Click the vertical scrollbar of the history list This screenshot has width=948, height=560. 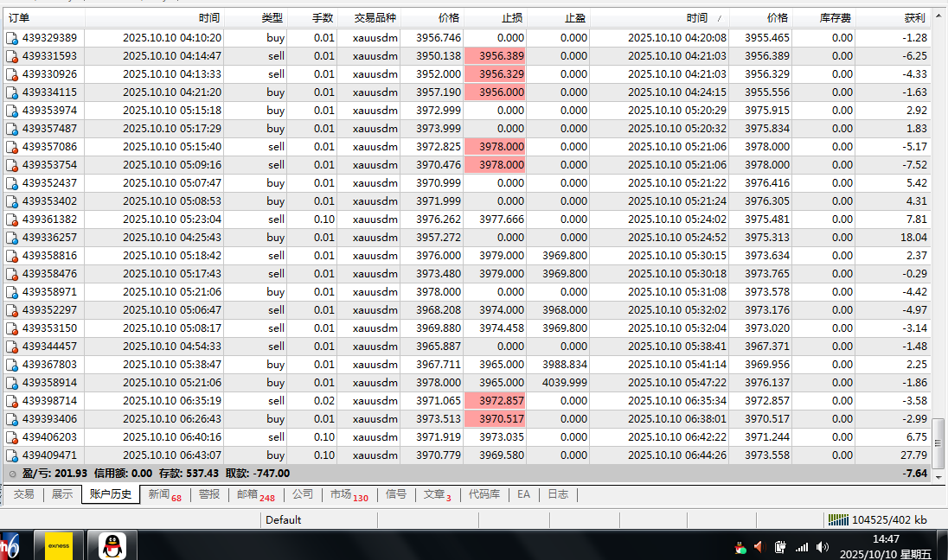point(939,259)
